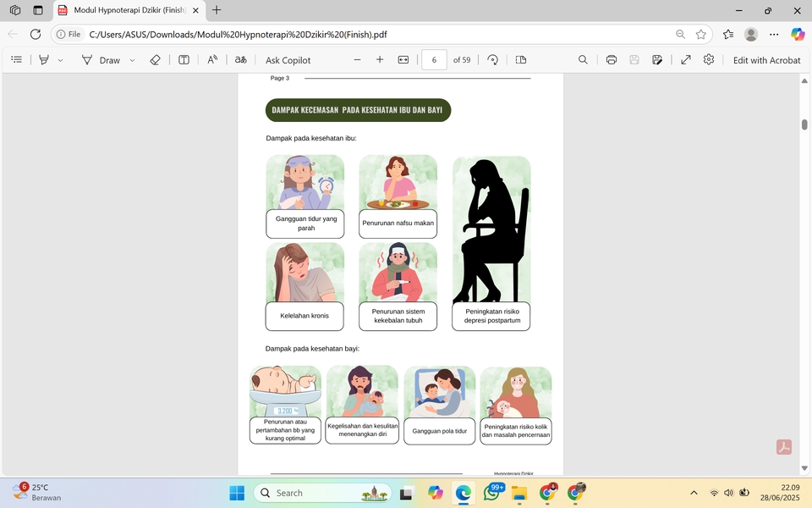The width and height of the screenshot is (812, 508).
Task: Close the Modul Hypnoterapi Dzikir tab
Action: coord(195,10)
